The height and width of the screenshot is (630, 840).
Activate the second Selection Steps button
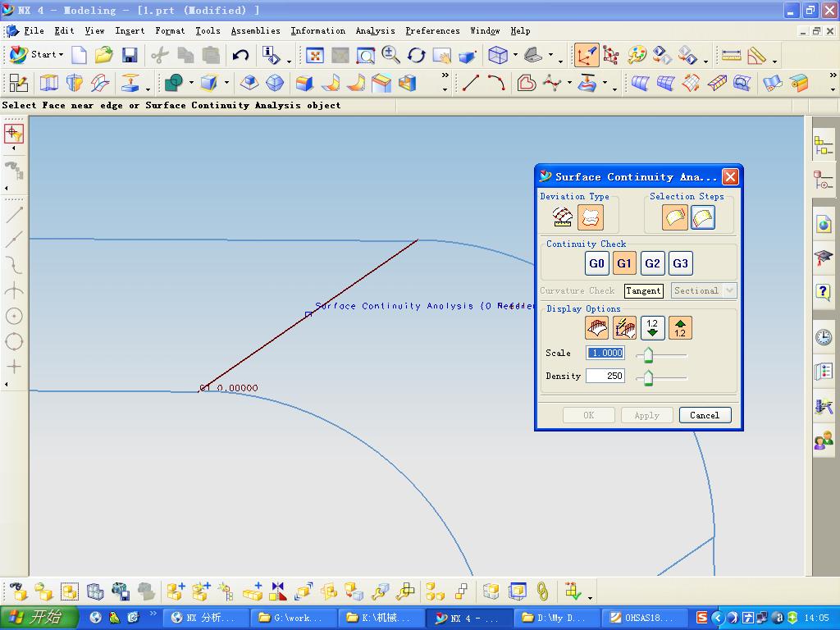pos(702,217)
